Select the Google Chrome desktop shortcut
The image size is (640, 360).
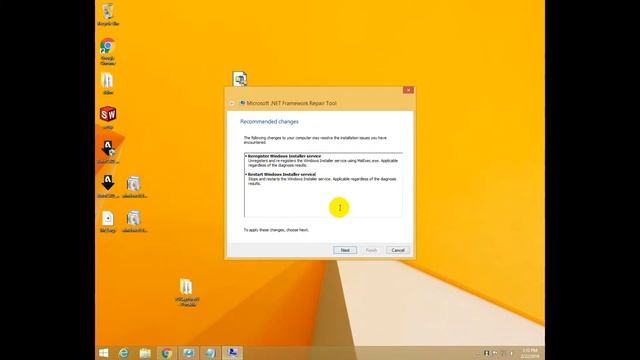tap(107, 51)
